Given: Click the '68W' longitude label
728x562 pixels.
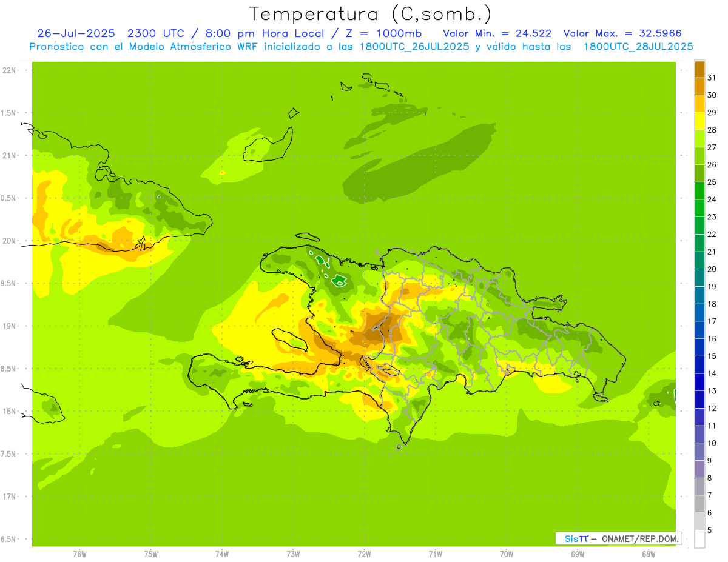Looking at the screenshot, I should click(649, 554).
